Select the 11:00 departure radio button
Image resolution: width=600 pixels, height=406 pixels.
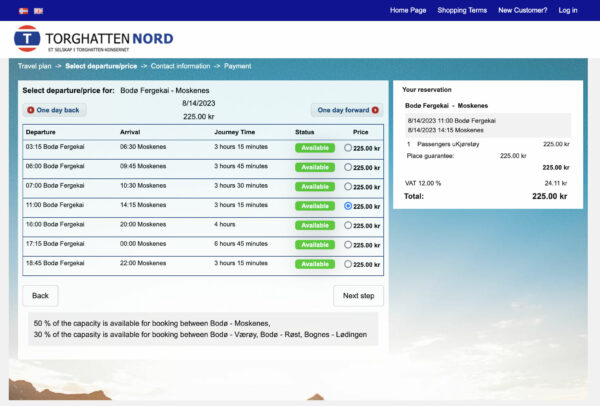[348, 206]
